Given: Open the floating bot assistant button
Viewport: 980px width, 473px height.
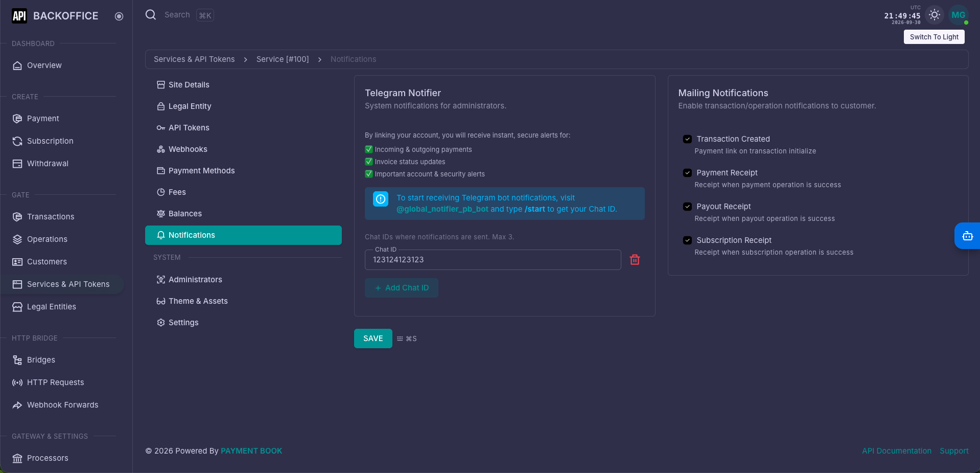Looking at the screenshot, I should coord(967,236).
